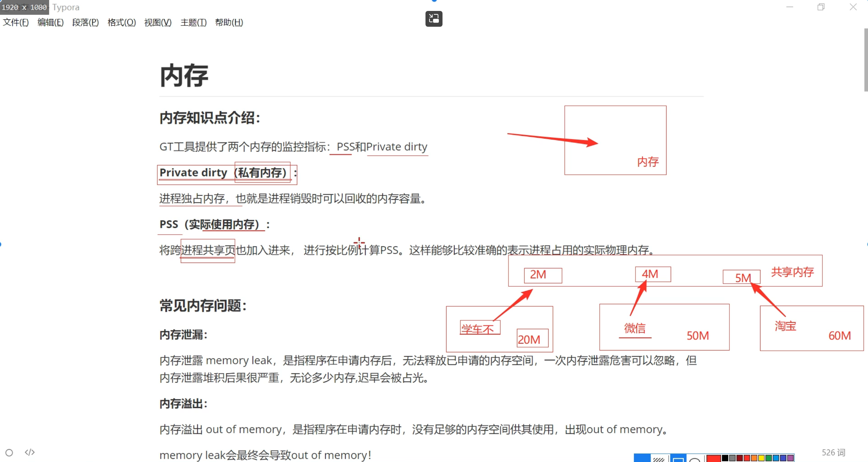Open the 帮助(H) menu
The image size is (868, 462).
[229, 22]
